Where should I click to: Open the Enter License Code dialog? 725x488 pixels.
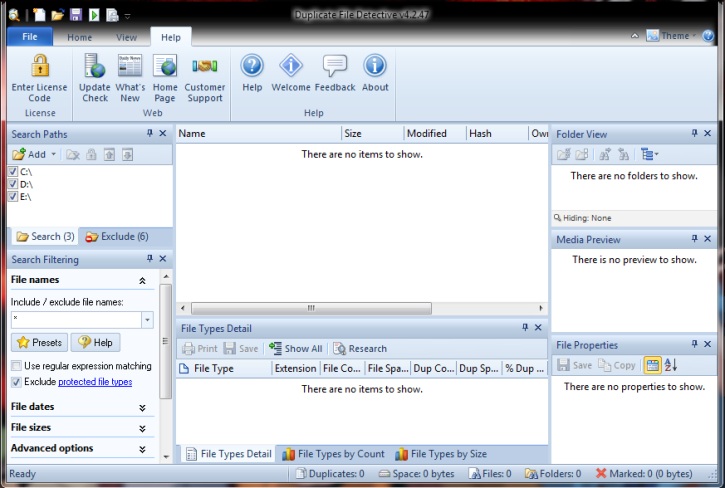[x=39, y=78]
